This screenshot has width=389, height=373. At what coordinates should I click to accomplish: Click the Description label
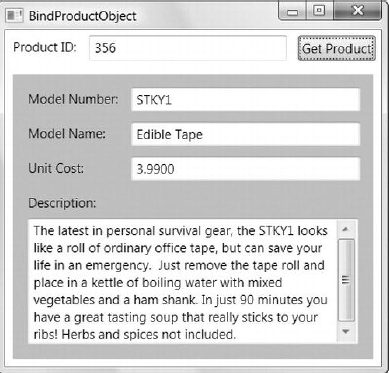pos(62,203)
